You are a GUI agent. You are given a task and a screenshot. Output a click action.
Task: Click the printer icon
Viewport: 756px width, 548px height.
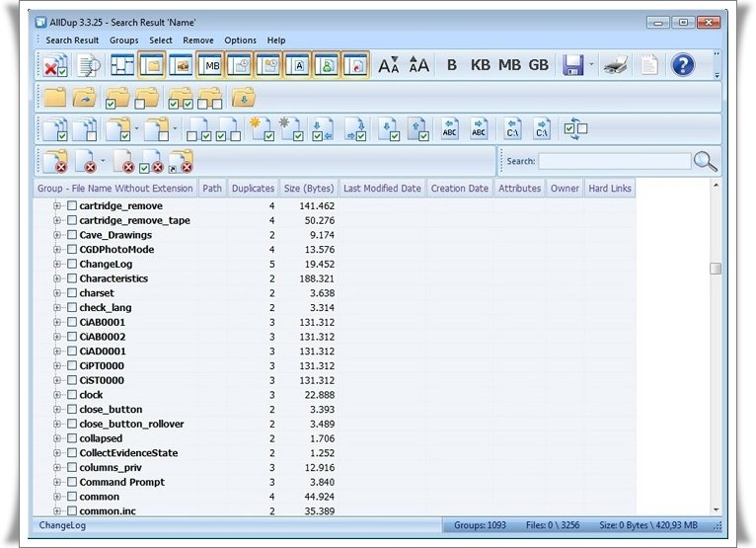pos(616,65)
